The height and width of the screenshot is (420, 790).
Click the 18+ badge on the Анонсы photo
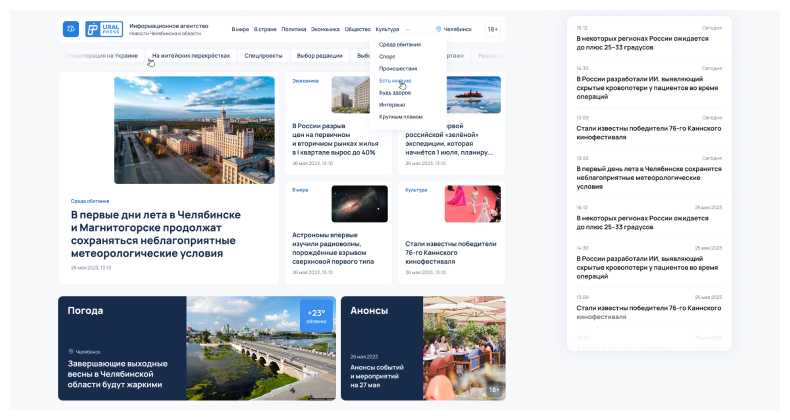pos(494,389)
